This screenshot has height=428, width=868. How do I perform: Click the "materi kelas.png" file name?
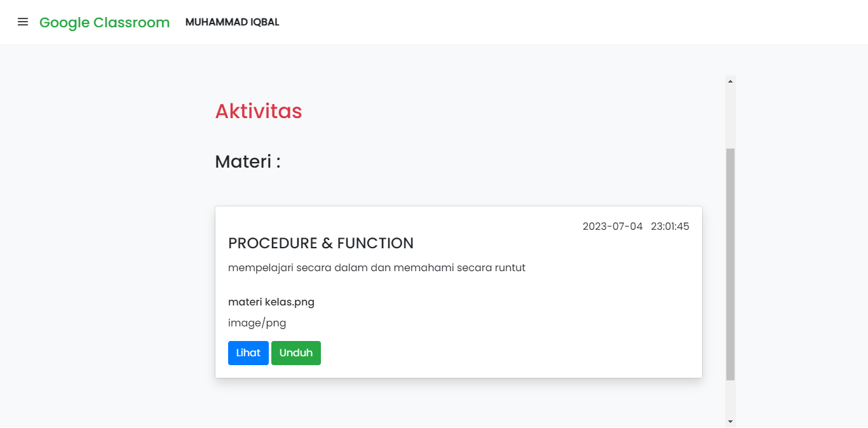(x=271, y=302)
